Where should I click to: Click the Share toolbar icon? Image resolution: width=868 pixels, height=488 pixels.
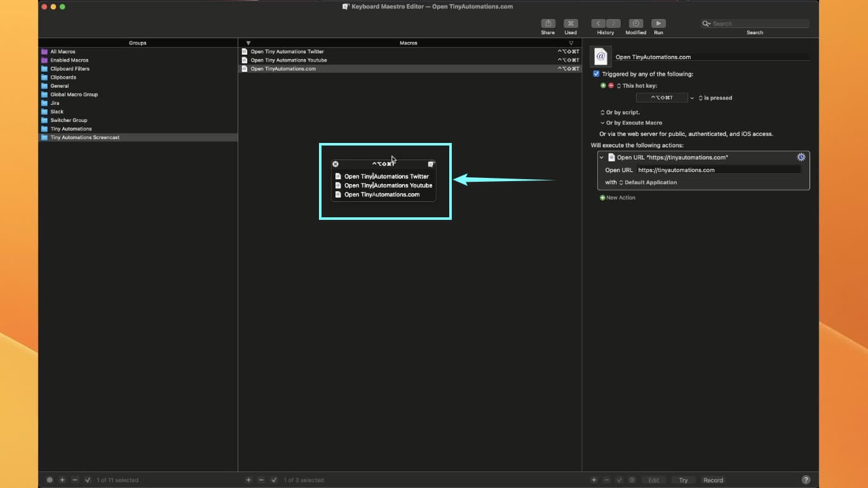548,24
